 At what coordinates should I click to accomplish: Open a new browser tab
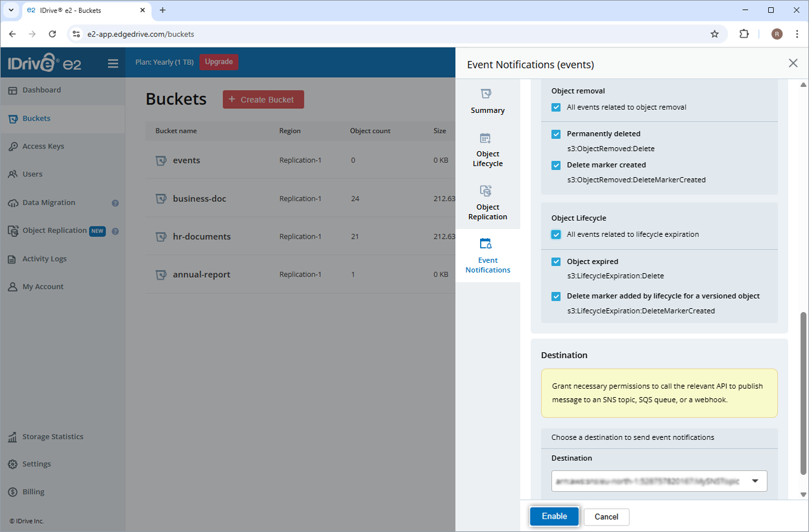point(162,10)
